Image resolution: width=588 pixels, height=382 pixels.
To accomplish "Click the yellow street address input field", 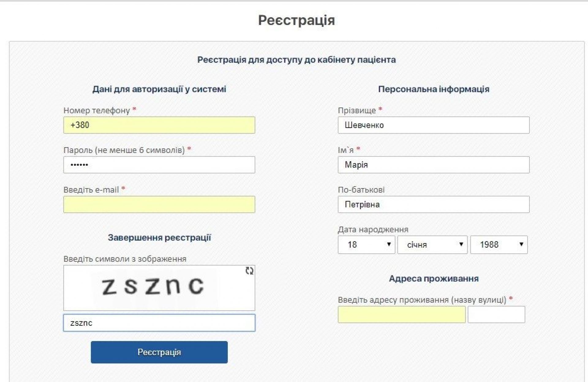I will (401, 314).
